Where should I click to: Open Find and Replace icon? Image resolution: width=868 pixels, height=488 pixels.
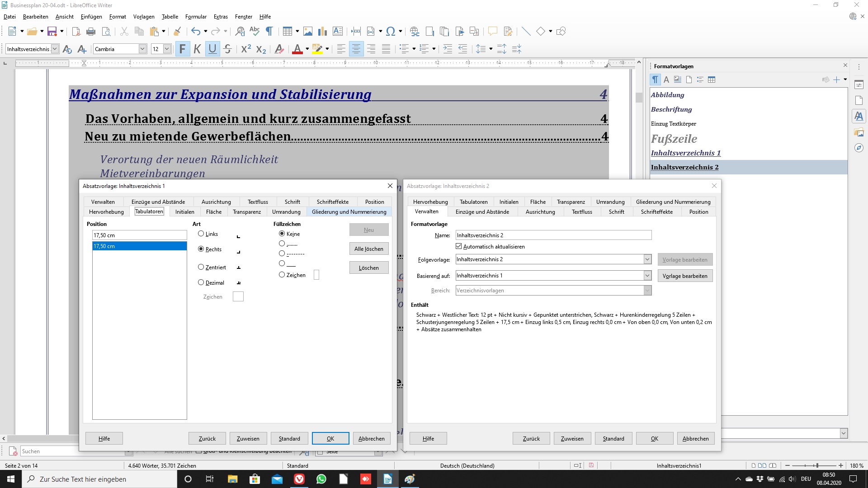(x=240, y=31)
